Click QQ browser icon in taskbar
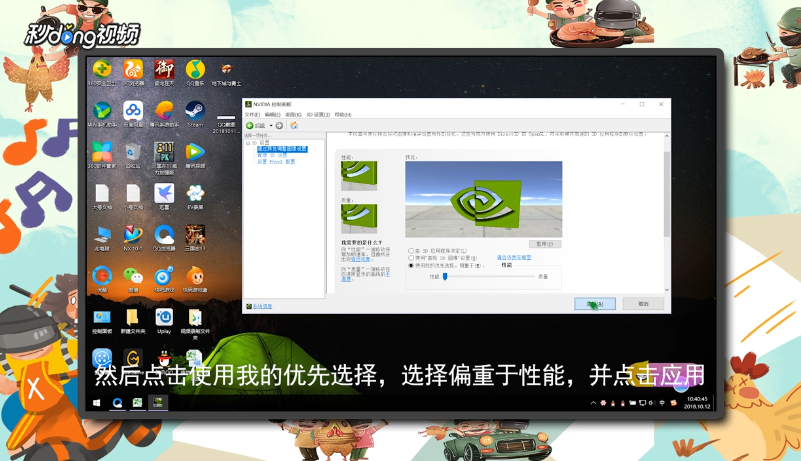 (117, 403)
